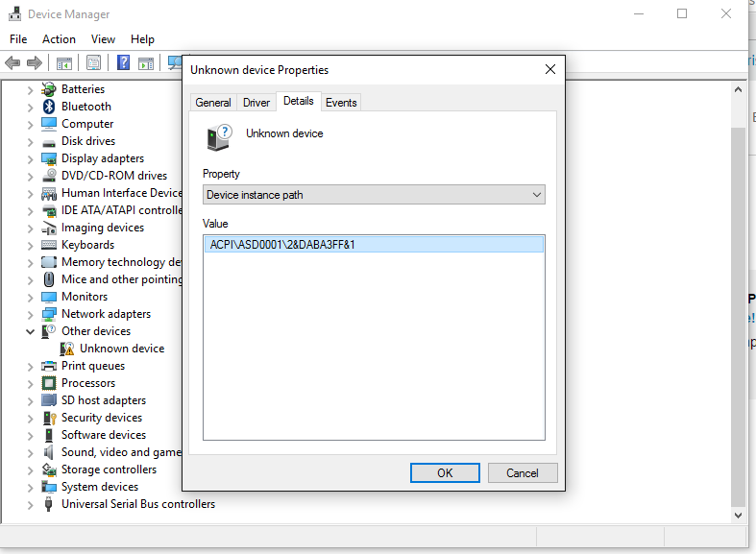Click the Bluetooth category icon

(x=49, y=107)
